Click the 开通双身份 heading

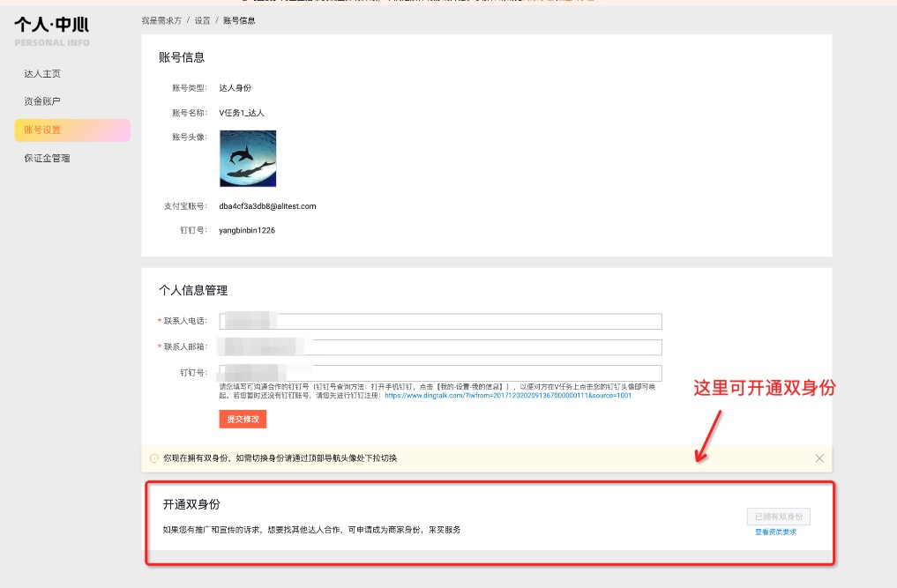(191, 504)
